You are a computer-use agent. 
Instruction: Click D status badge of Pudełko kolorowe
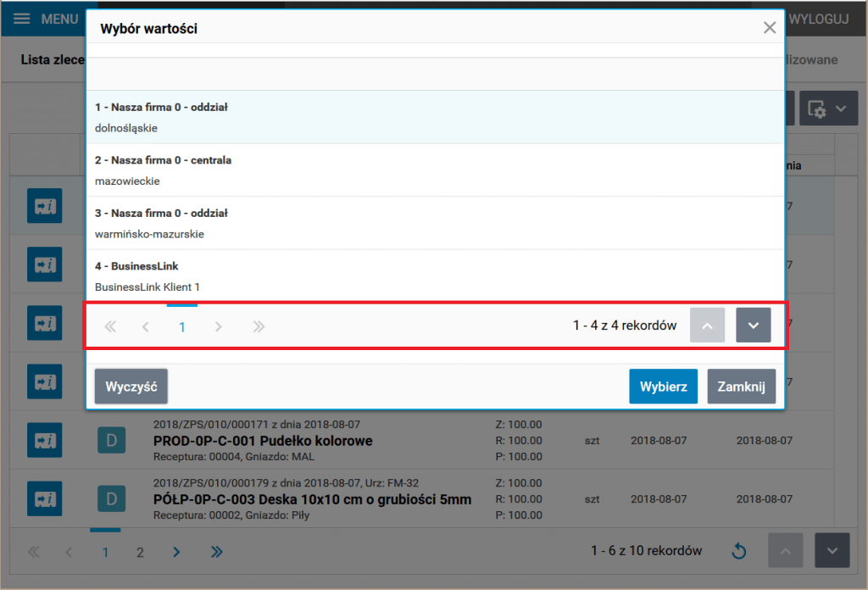tap(111, 441)
